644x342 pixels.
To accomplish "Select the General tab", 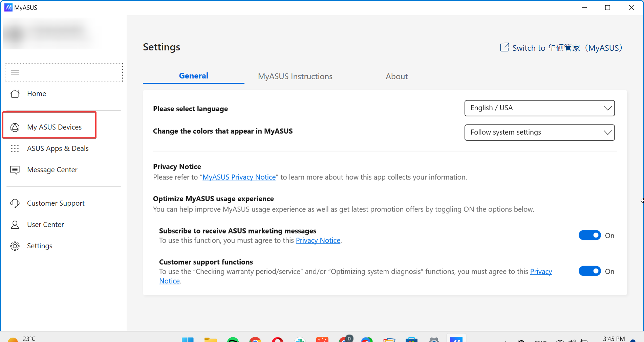I will point(193,76).
